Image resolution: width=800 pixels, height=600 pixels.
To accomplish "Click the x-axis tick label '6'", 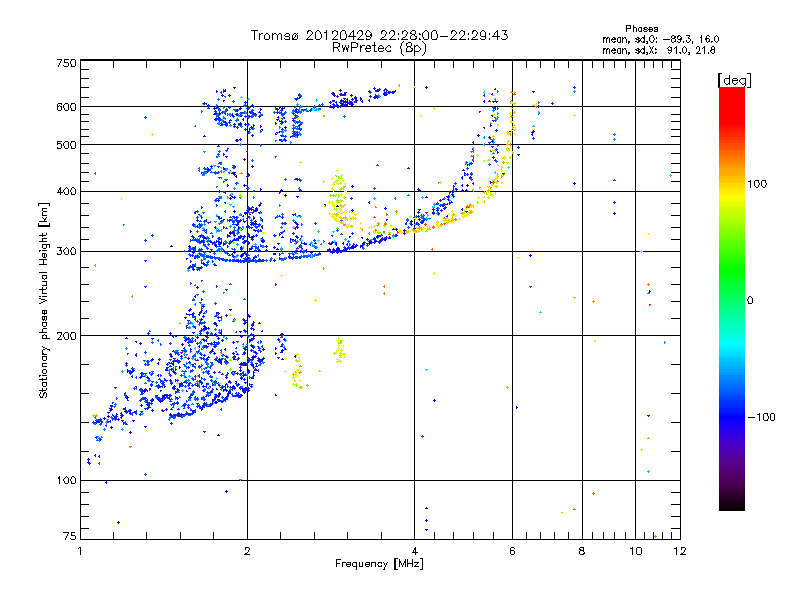I will pos(512,551).
